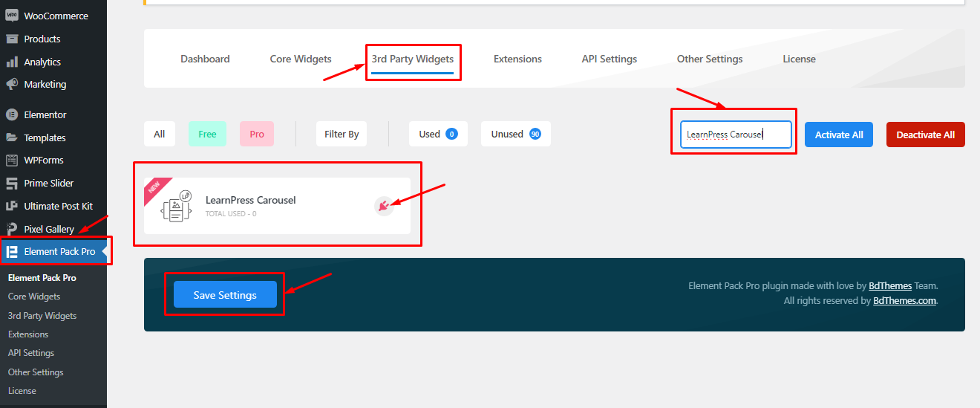Click the Prime Slider icon
The image size is (980, 408).
12,184
